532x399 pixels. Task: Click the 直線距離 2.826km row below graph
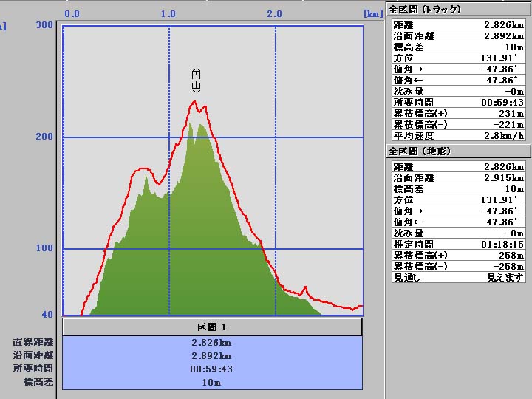[x=212, y=343]
